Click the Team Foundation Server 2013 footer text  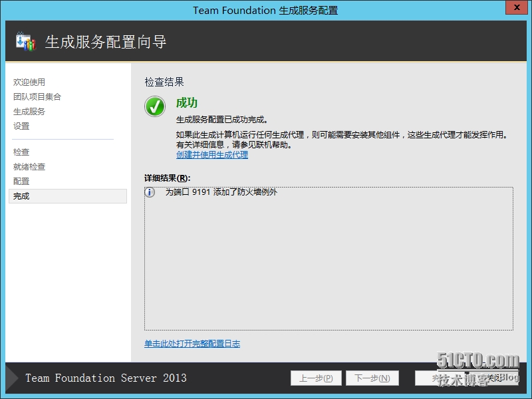[x=106, y=378]
